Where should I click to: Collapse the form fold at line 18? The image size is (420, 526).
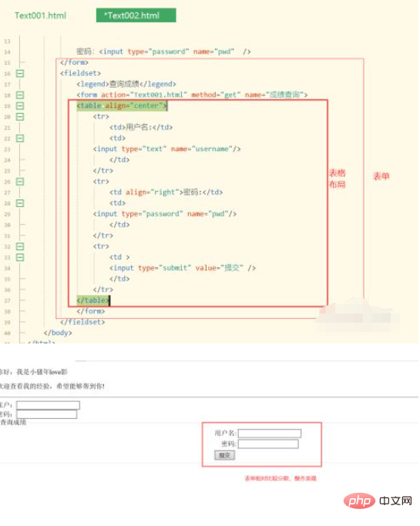click(x=20, y=95)
